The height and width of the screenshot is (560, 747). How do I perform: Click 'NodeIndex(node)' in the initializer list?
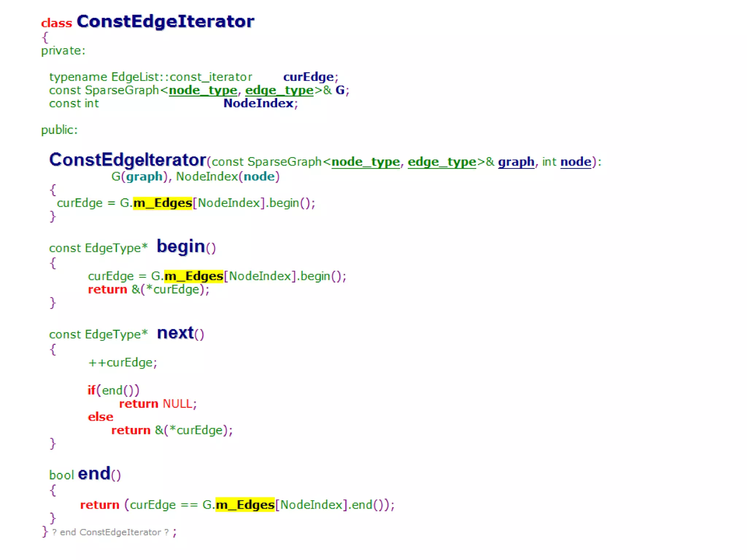point(228,176)
